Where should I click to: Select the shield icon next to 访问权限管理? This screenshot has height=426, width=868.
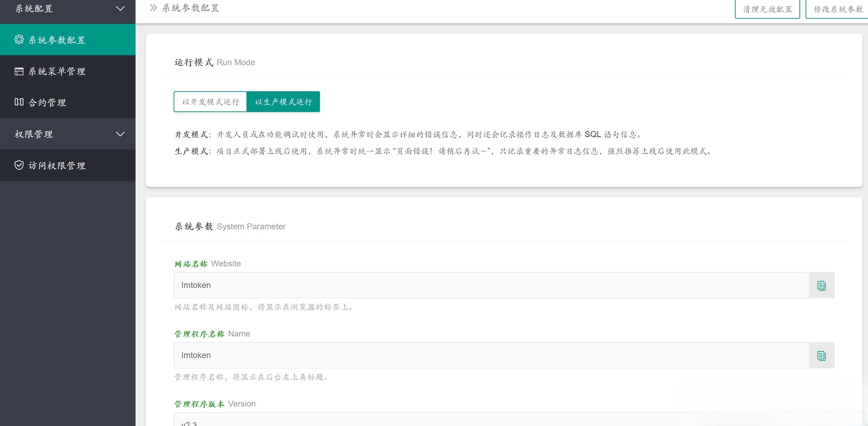pos(19,165)
